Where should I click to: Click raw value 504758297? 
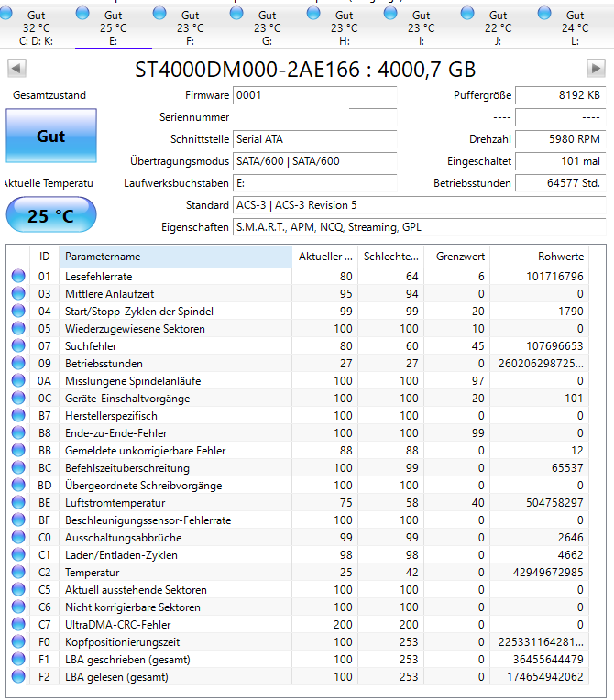tap(554, 503)
